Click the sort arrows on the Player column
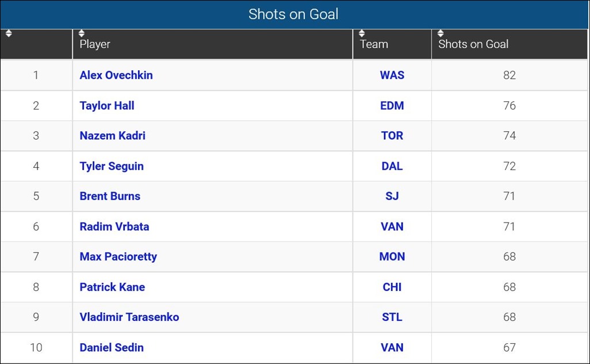 tap(82, 33)
